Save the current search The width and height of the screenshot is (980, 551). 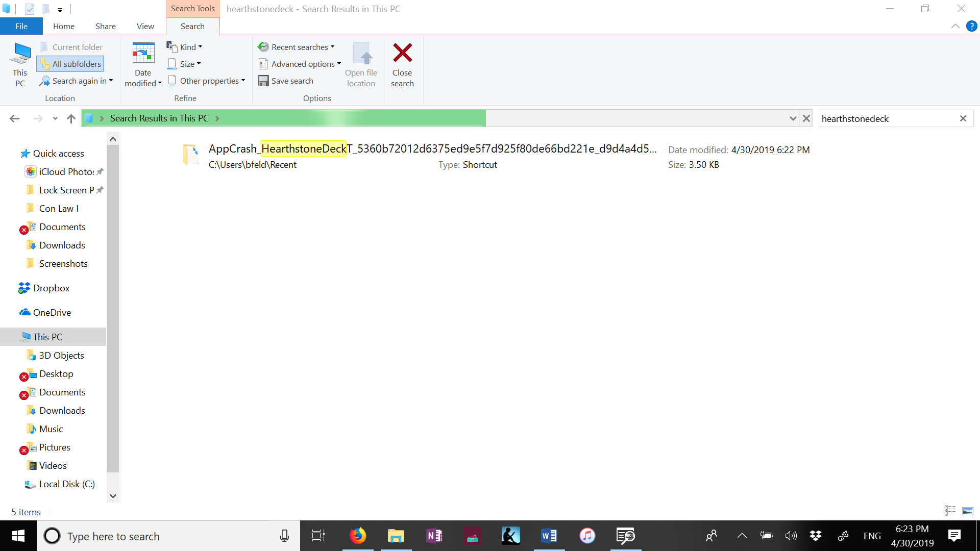click(286, 81)
